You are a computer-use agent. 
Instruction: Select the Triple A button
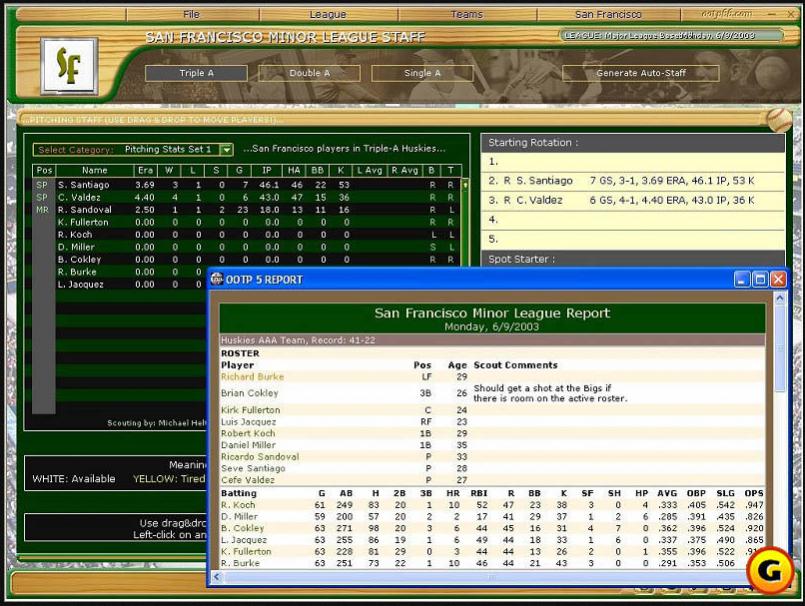pyautogui.click(x=196, y=73)
